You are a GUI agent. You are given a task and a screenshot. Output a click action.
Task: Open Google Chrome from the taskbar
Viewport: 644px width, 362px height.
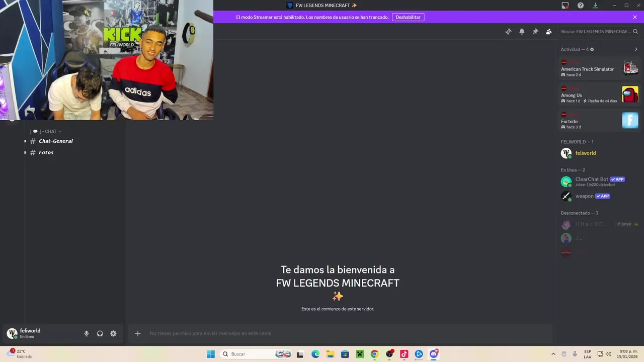tap(374, 354)
